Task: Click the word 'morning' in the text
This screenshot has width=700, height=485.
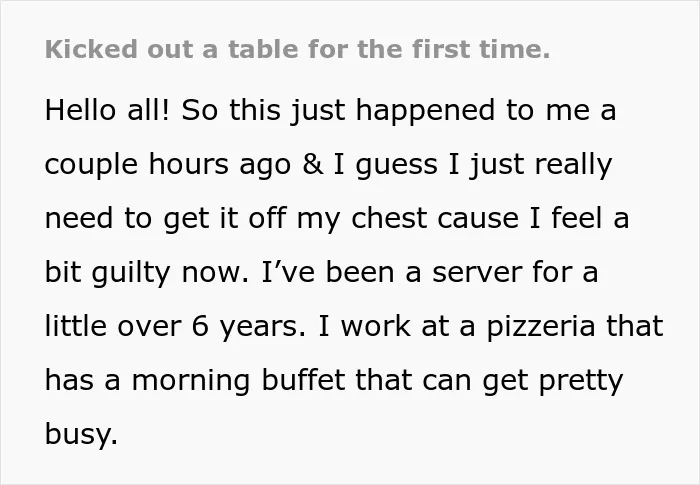Action: pyautogui.click(x=191, y=382)
